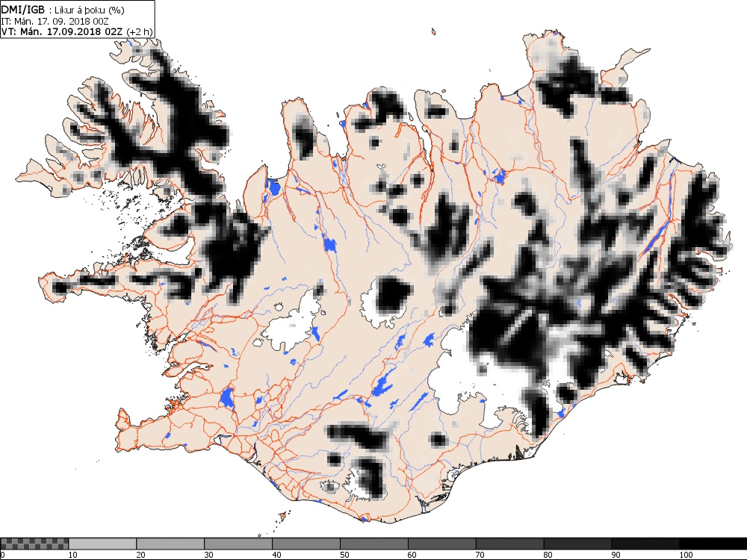Click the initial time line 'IT: Mán. 17. 09. 2018 00Z'
This screenshot has width=747, height=560.
[55, 21]
